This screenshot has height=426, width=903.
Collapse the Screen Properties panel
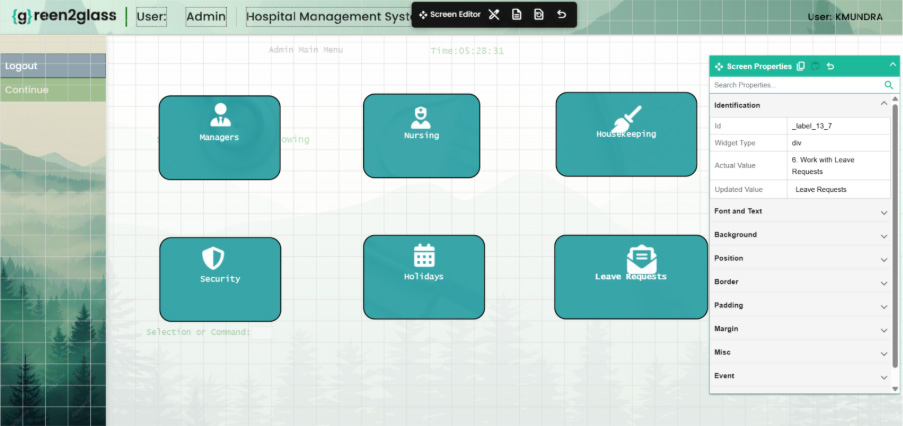click(x=893, y=64)
